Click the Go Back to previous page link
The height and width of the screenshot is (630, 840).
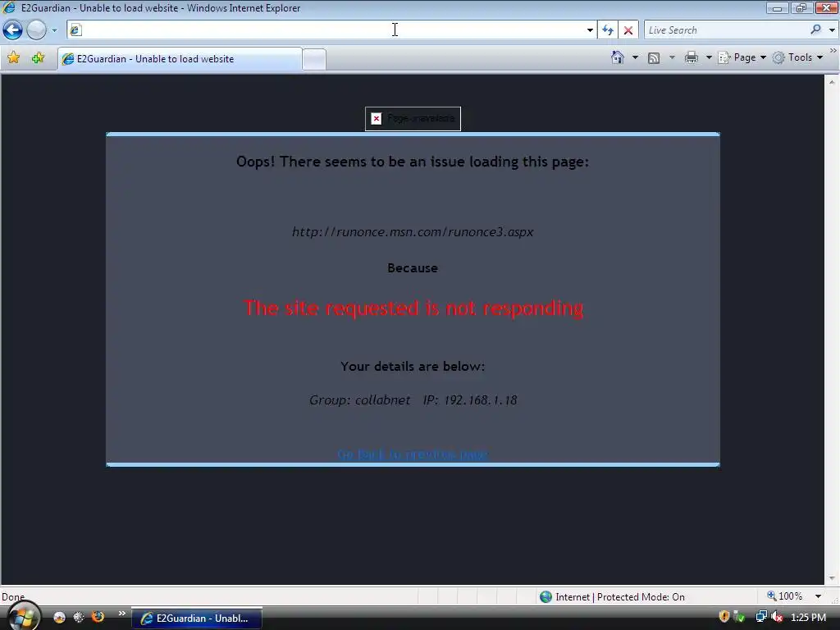(413, 454)
